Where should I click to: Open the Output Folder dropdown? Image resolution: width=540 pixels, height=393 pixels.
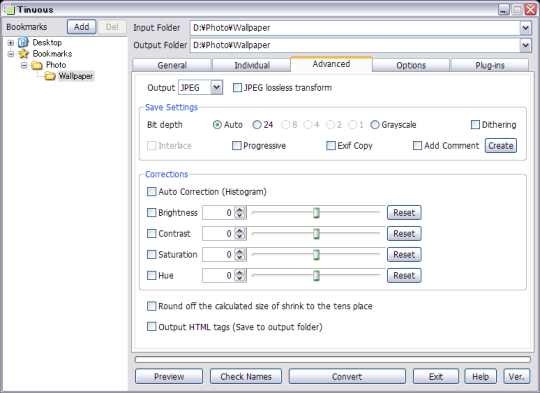coord(526,45)
